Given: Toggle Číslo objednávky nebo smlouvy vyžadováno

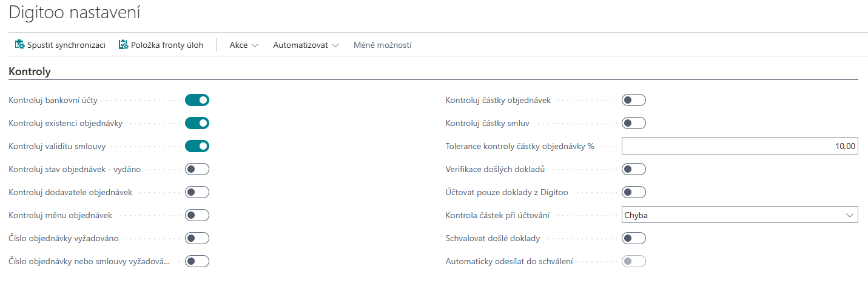Looking at the screenshot, I should pos(197,261).
